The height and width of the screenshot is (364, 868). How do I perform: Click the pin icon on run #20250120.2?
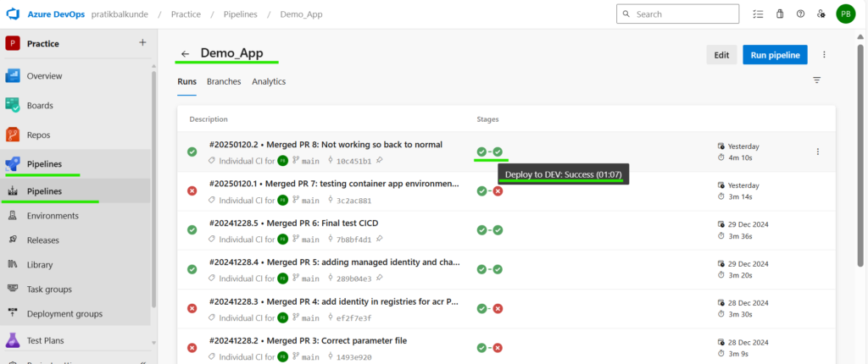[x=378, y=161]
